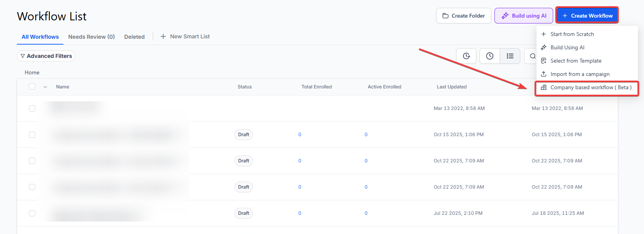Select Start from Scratch menu entry
The height and width of the screenshot is (234, 644).
(572, 34)
